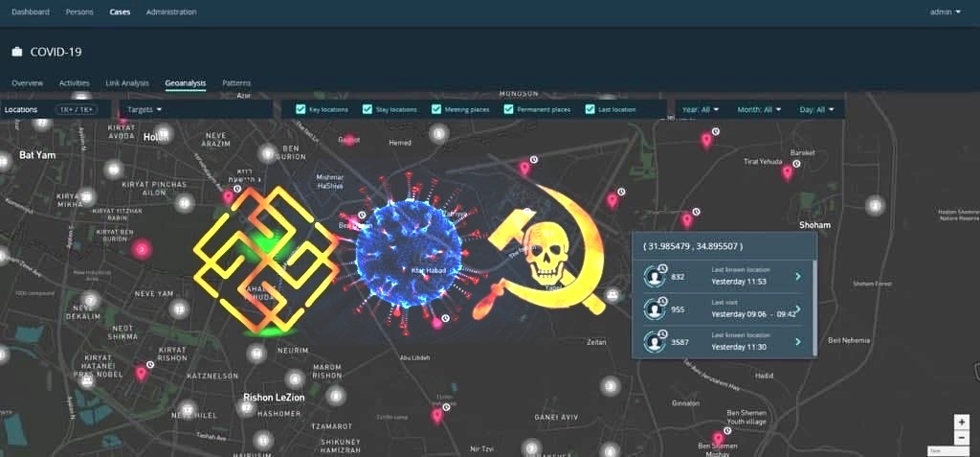Open the Year filter dropdown
Viewport: 980px width, 457px height.
tap(700, 109)
